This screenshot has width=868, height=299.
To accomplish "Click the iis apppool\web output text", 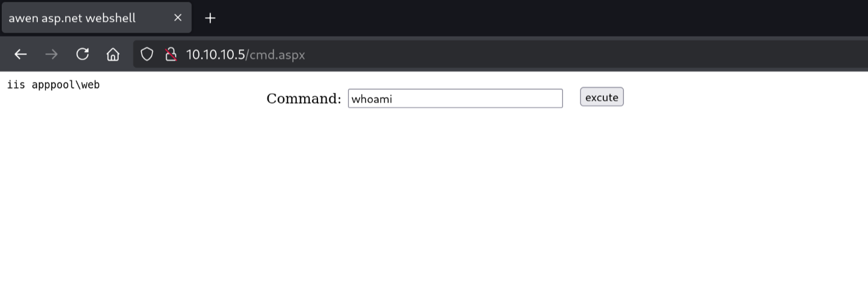I will 53,85.
